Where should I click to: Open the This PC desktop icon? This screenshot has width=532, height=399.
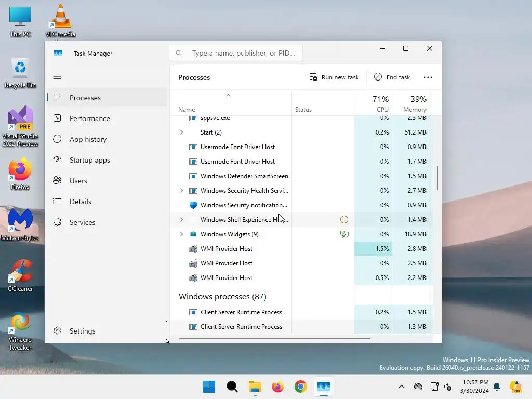(20, 21)
